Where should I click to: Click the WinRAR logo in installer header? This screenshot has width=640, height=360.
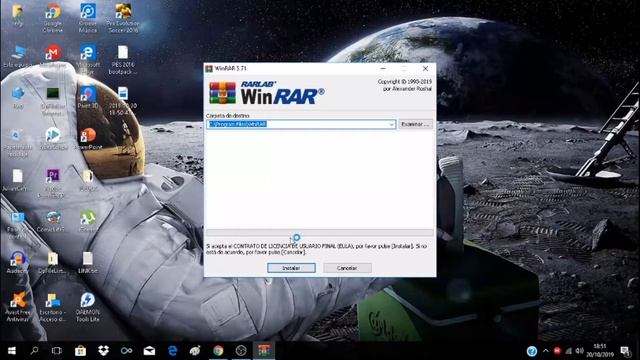tap(267, 93)
